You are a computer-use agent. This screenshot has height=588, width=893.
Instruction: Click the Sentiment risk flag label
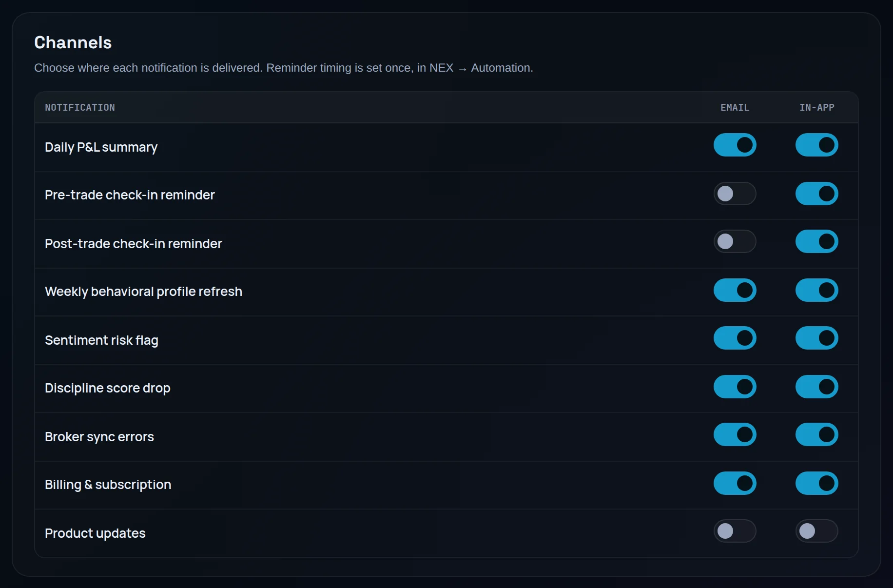click(x=101, y=340)
